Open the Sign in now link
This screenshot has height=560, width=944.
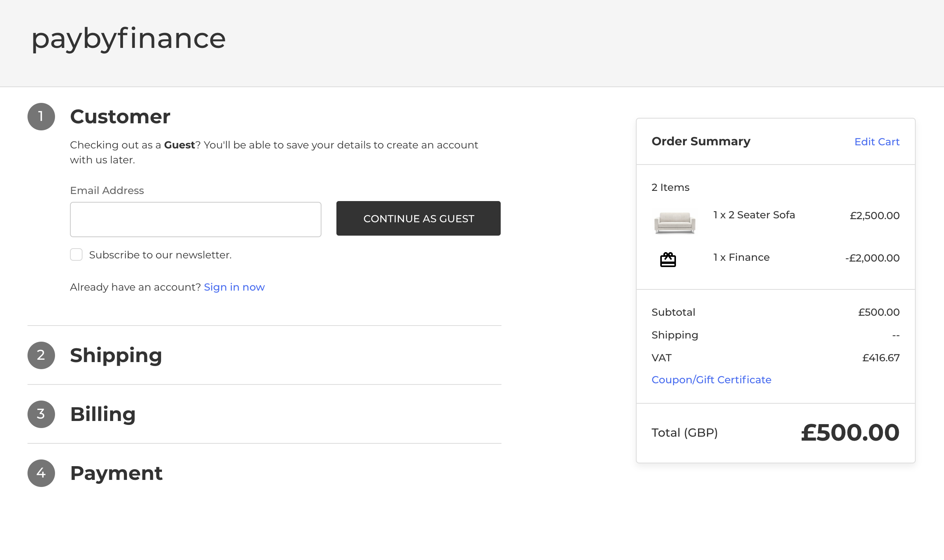tap(234, 287)
